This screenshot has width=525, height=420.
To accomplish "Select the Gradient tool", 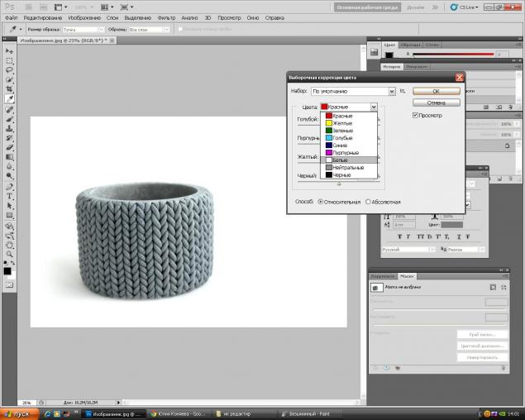I will [9, 157].
